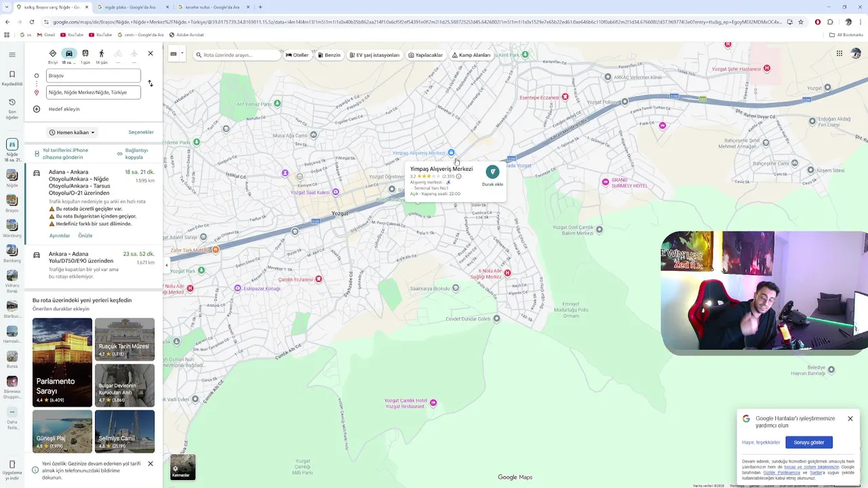The width and height of the screenshot is (868, 488).
Task: Dismiss the new feature notice
Action: coord(151,464)
